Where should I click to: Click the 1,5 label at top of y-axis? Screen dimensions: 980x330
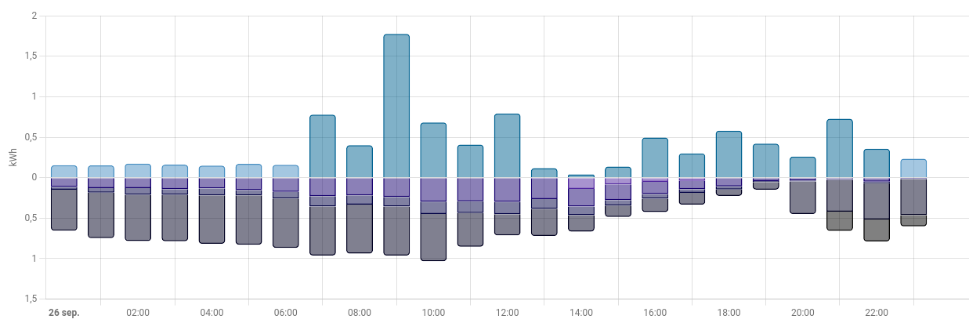tap(31, 56)
